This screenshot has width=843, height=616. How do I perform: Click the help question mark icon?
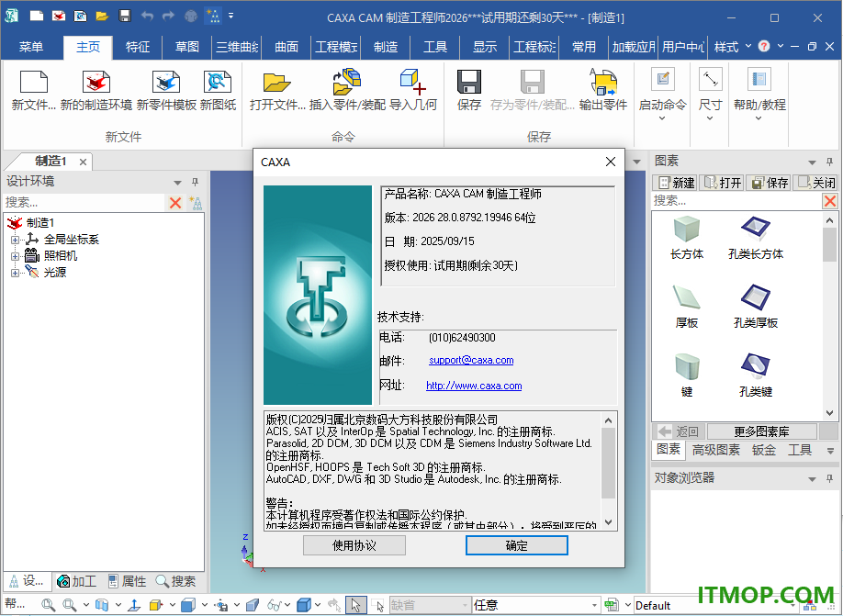click(x=764, y=46)
